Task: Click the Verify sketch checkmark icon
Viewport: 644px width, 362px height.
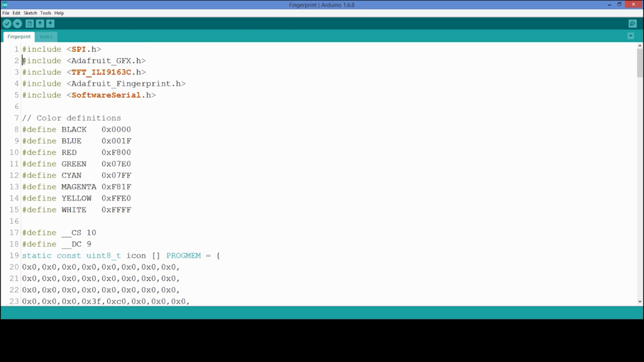Action: tap(7, 23)
